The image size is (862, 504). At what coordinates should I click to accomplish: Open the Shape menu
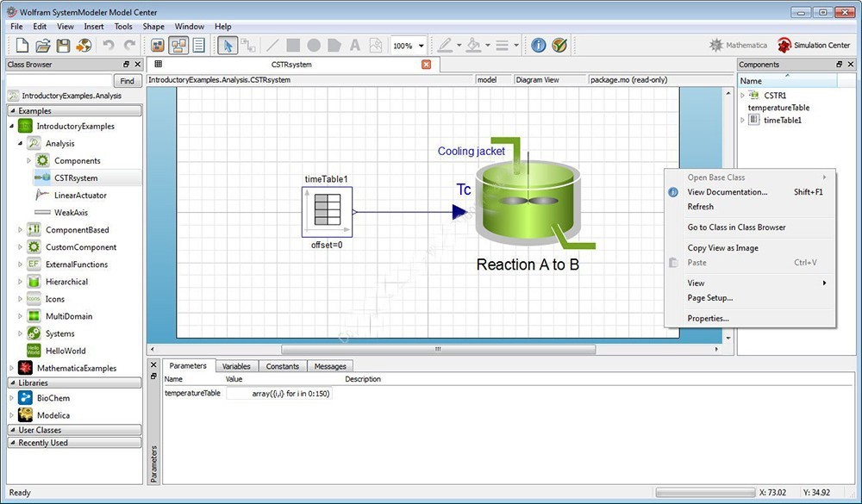pos(153,27)
